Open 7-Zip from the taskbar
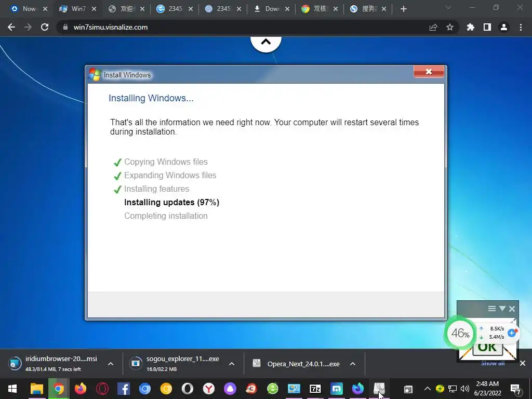This screenshot has width=532, height=399. pyautogui.click(x=315, y=389)
